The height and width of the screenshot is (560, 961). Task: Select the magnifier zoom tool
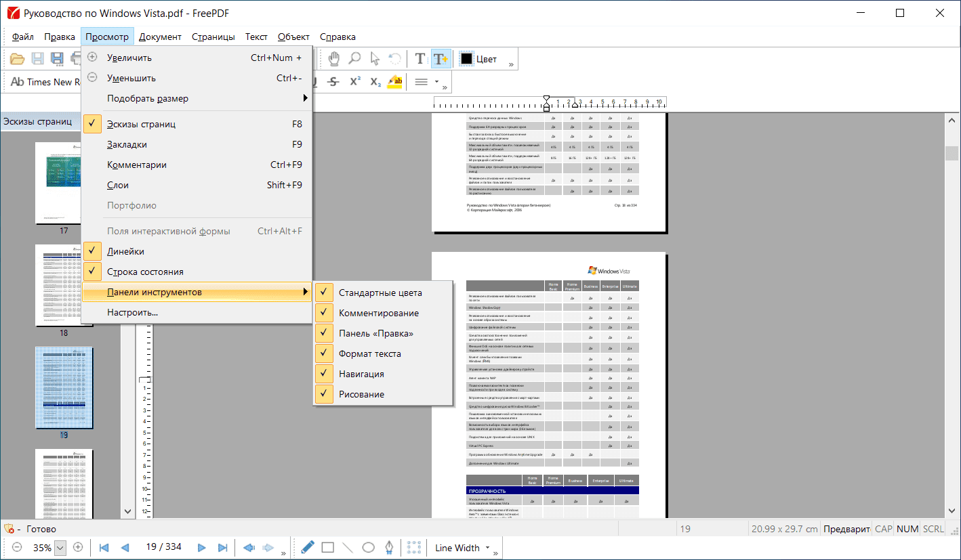pyautogui.click(x=354, y=59)
